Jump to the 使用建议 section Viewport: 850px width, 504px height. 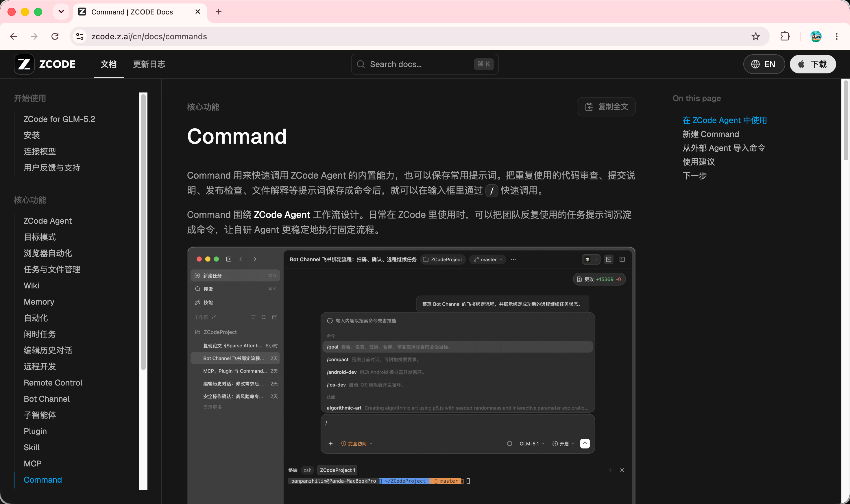[x=699, y=162]
